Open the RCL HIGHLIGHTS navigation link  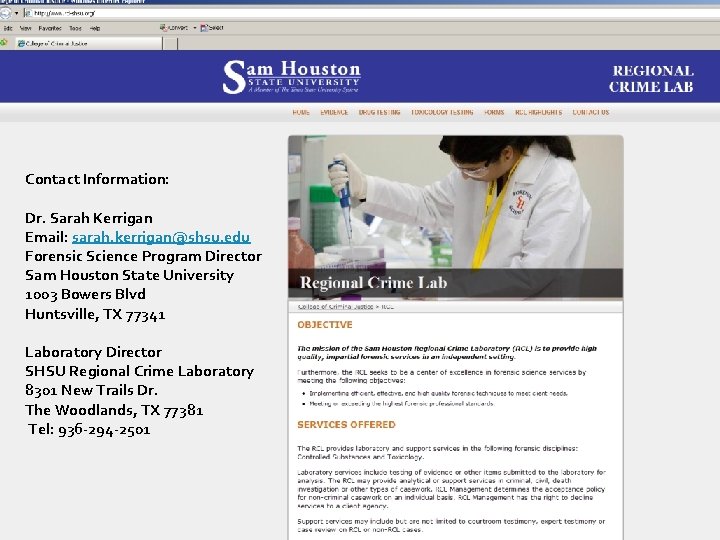click(538, 112)
